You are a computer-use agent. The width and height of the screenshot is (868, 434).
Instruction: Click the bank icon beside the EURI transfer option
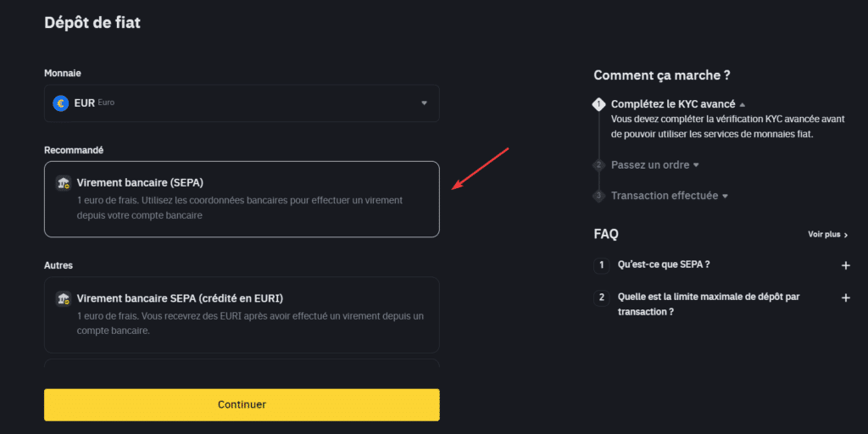pyautogui.click(x=63, y=299)
